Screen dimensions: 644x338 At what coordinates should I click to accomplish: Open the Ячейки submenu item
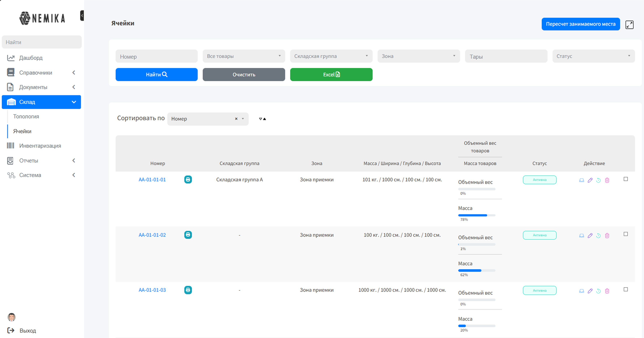[x=22, y=131]
